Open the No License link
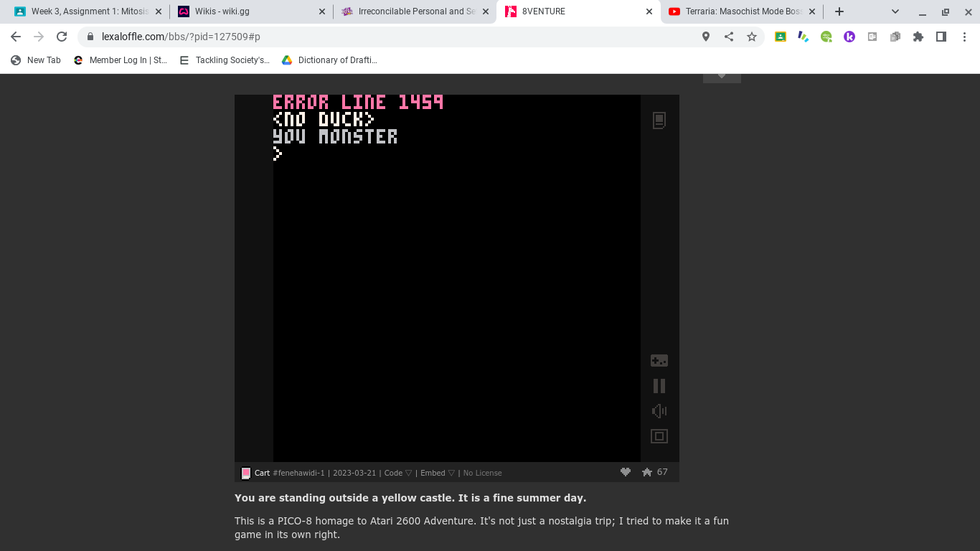 point(482,473)
